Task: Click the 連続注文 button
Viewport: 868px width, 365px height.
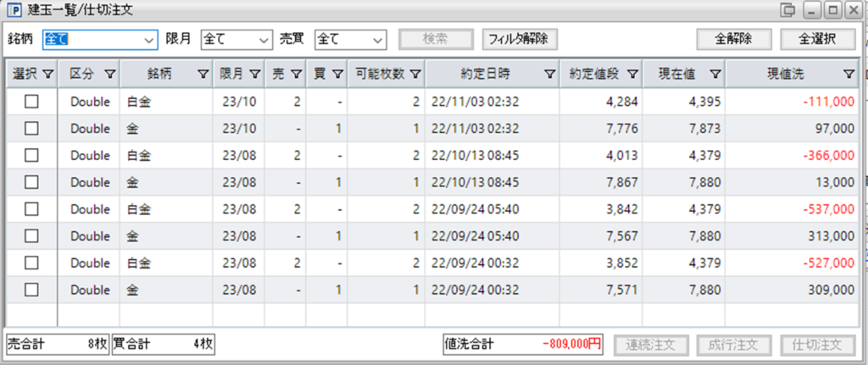Action: (x=652, y=345)
